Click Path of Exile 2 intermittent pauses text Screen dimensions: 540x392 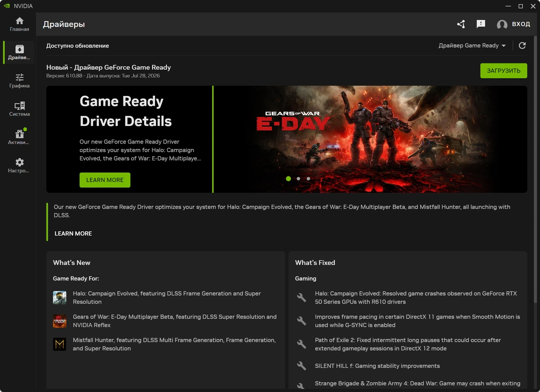[x=408, y=344]
